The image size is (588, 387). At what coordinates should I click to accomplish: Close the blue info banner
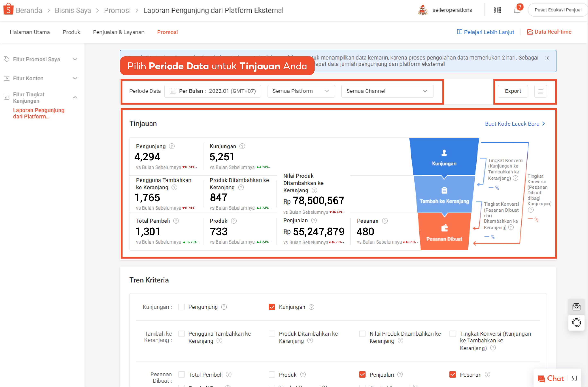pos(547,58)
